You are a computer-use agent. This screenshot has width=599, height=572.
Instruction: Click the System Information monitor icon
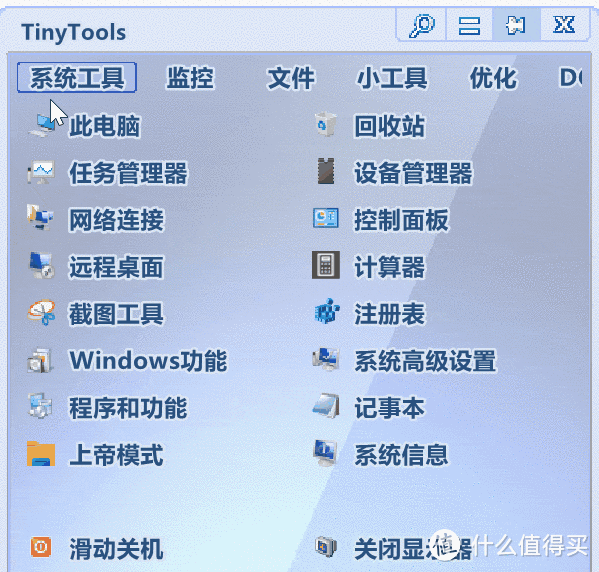325,453
